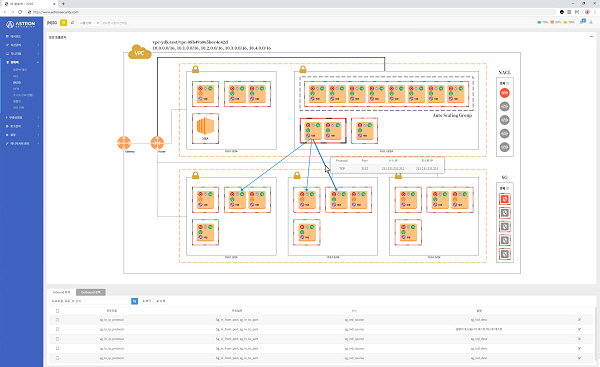Click the orange status legend swatch
Image resolution: width=600 pixels, height=367 pixels.
552,22
